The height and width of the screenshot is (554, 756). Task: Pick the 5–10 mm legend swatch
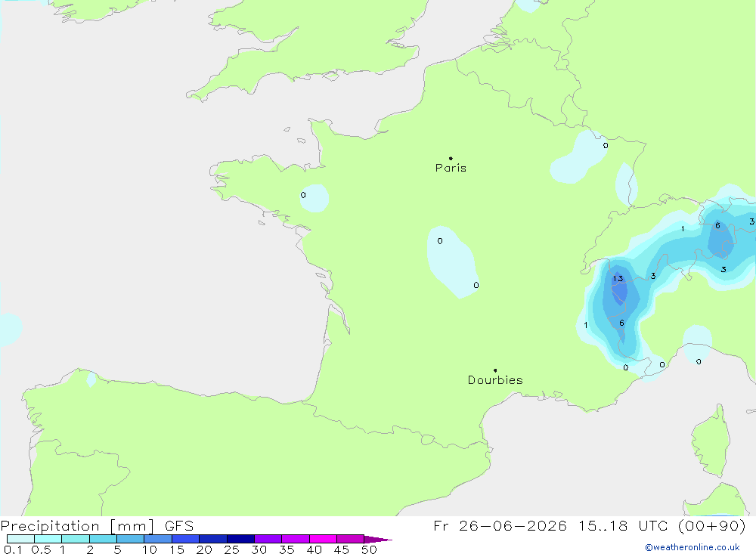coord(131,539)
